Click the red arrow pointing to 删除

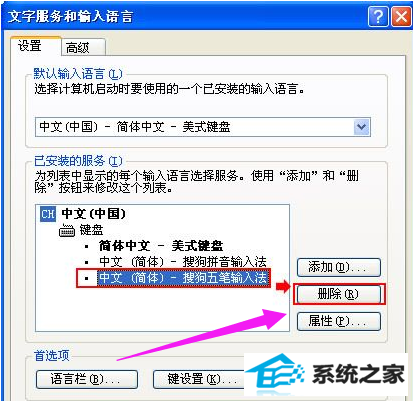click(x=283, y=286)
